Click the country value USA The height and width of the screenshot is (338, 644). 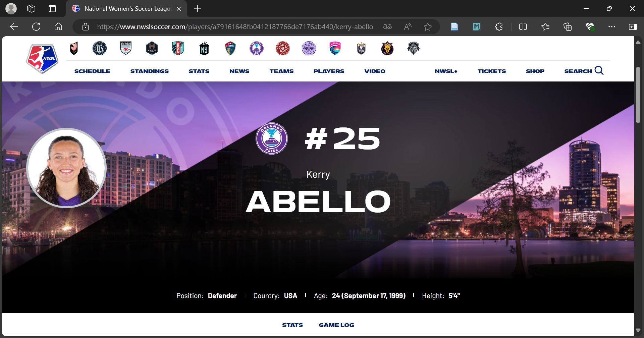290,296
